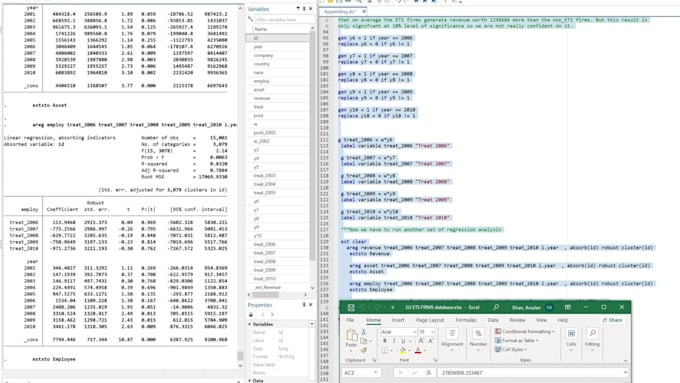Open the Conditional Formatting dropdown in Excel
The height and width of the screenshot is (383, 680).
coord(525,331)
